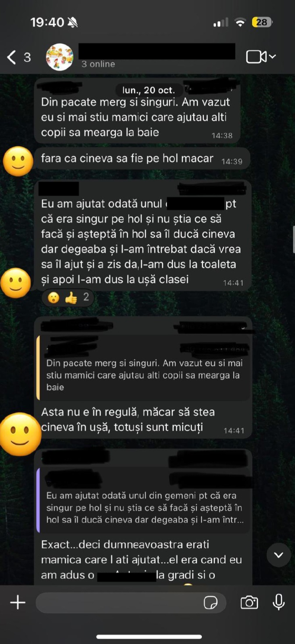Tap the microphone to record voice
Image resolution: width=295 pixels, height=644 pixels.
tap(278, 602)
